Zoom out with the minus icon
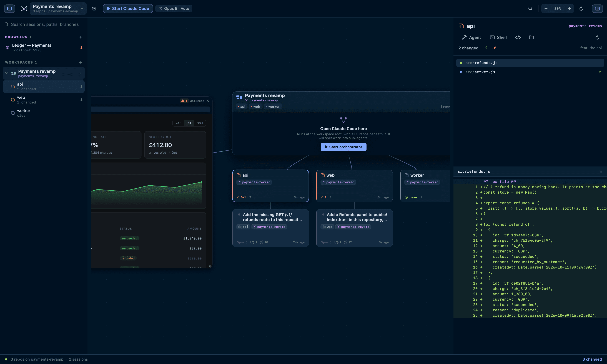 click(x=546, y=9)
